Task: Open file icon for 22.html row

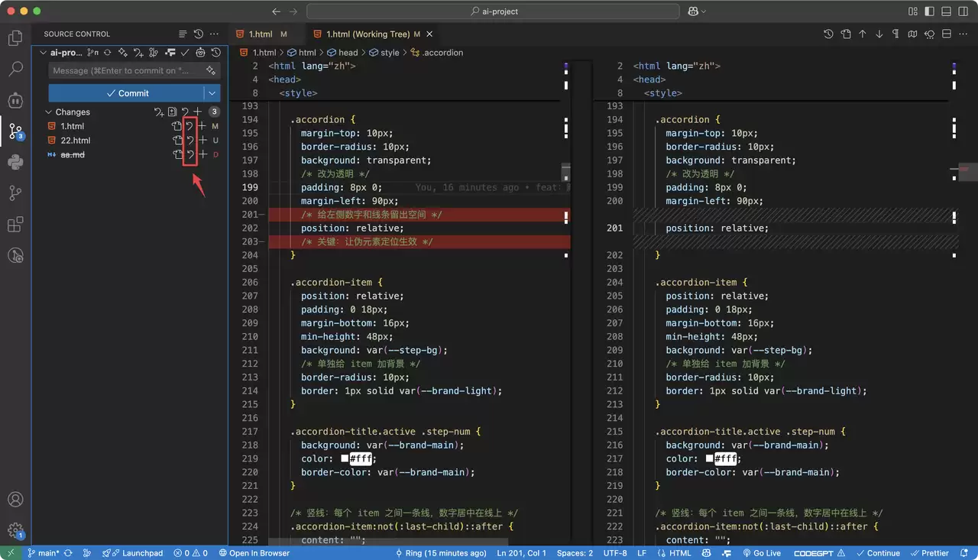Action: pos(176,141)
